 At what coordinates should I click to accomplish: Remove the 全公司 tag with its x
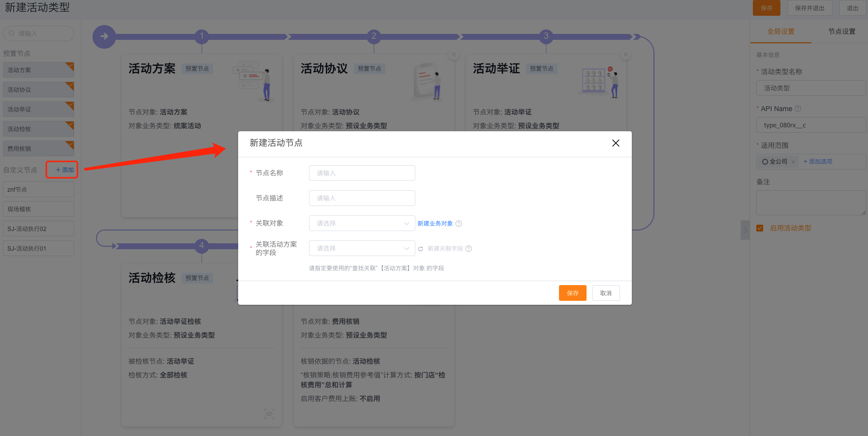(793, 162)
